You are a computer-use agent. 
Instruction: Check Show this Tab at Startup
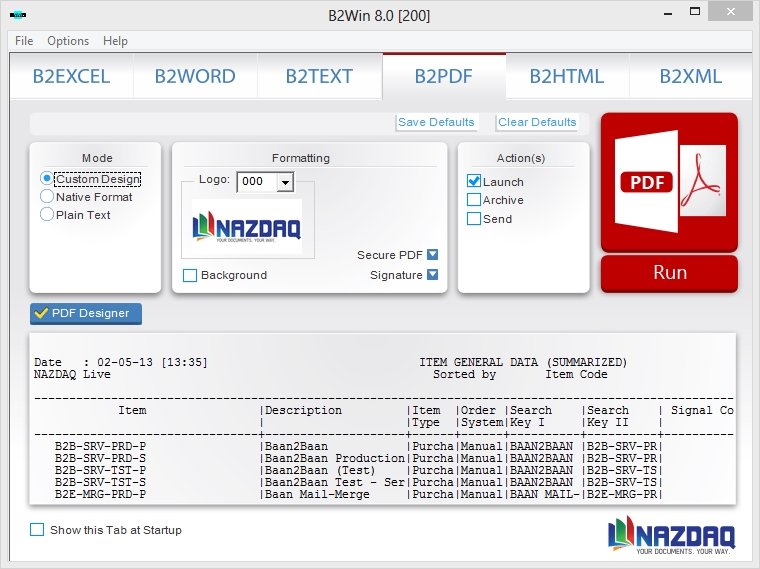(x=37, y=530)
